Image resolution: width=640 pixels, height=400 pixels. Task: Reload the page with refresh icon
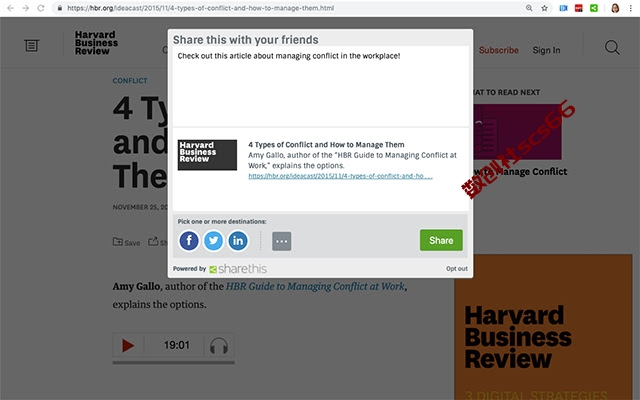(x=41, y=8)
